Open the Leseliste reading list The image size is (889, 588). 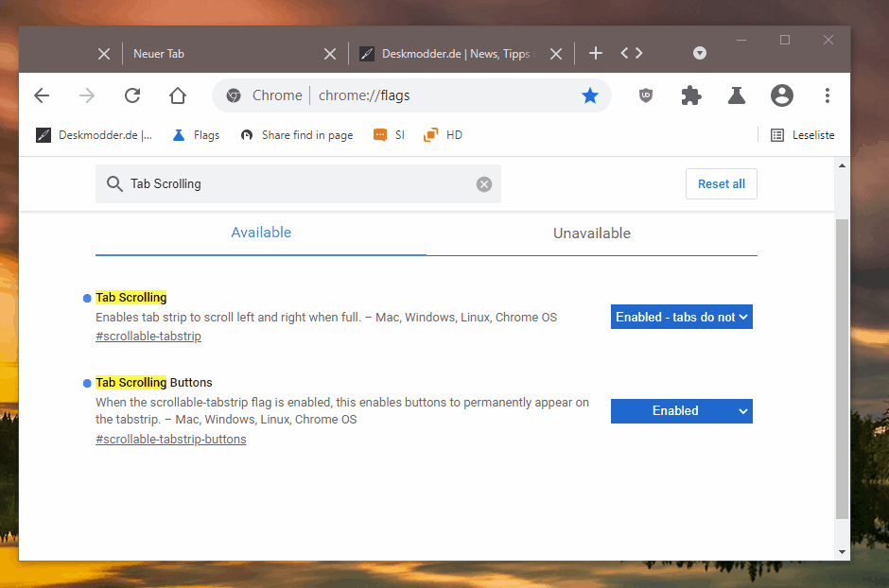click(802, 135)
